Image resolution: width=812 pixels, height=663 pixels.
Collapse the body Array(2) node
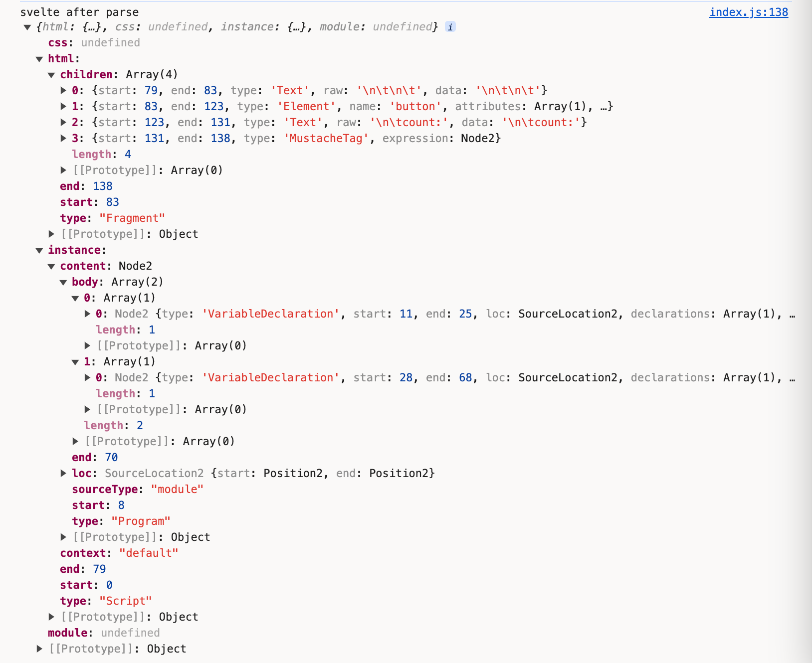(x=63, y=282)
